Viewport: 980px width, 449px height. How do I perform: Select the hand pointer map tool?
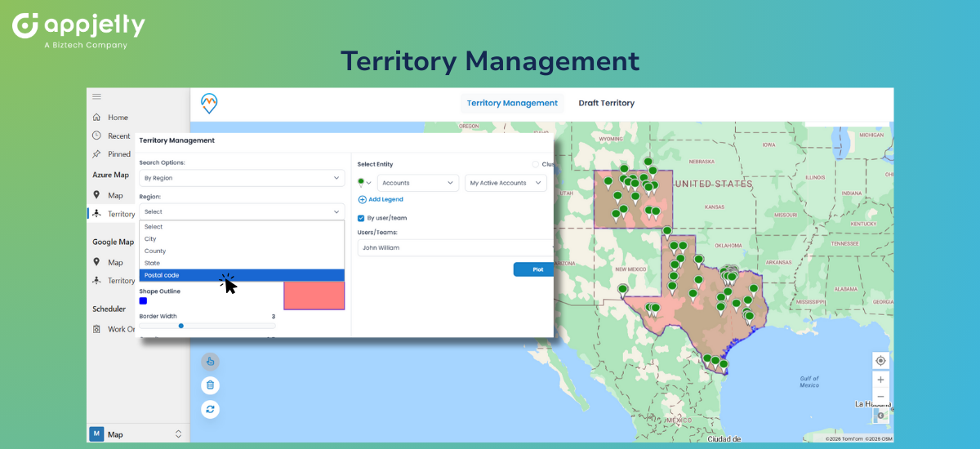click(x=210, y=362)
